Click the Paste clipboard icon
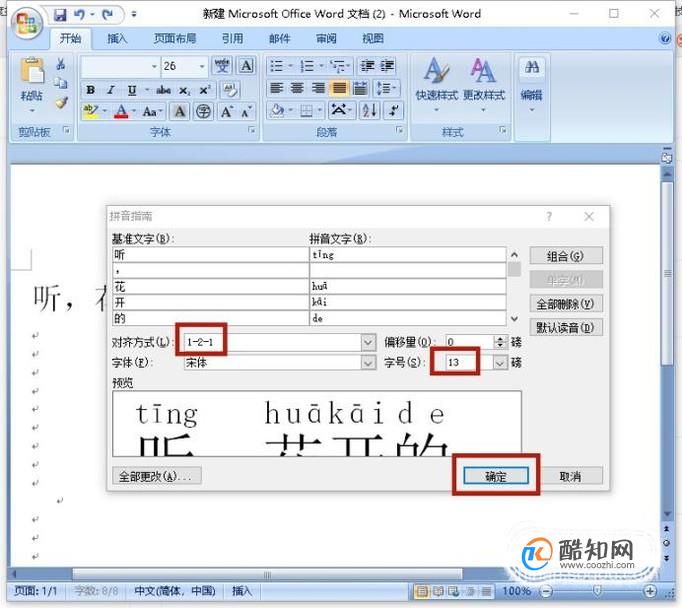 coord(32,70)
